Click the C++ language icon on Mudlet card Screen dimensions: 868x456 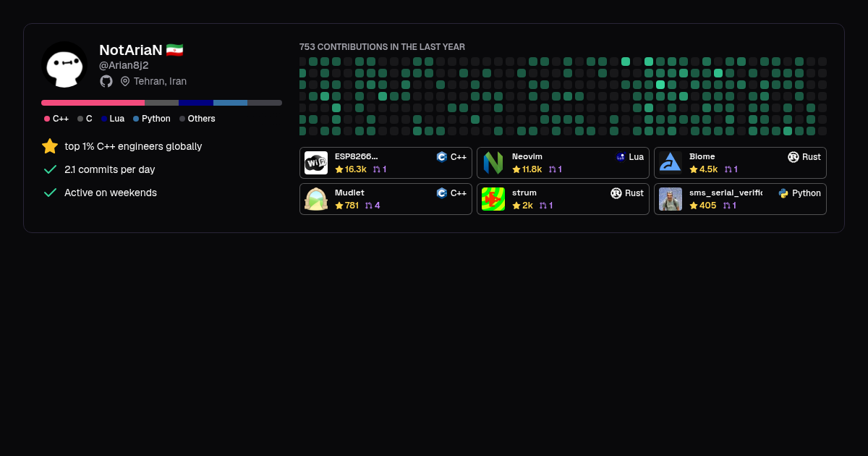[x=441, y=193]
